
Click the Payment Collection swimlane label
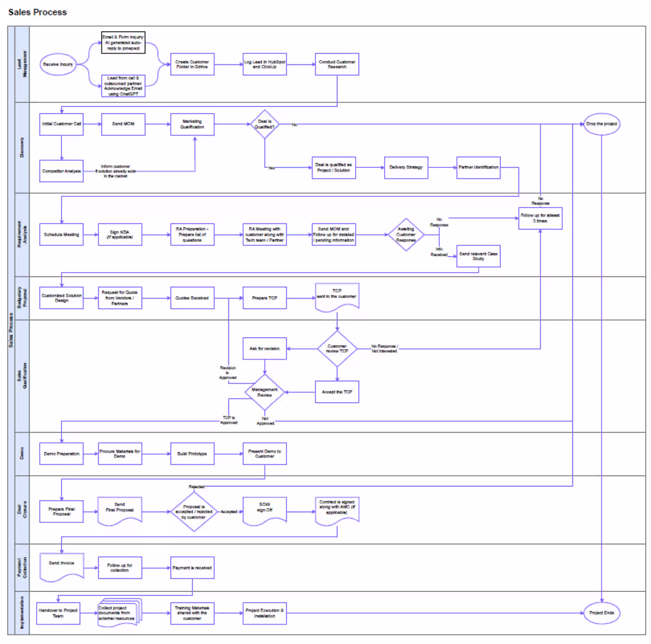pyautogui.click(x=22, y=568)
